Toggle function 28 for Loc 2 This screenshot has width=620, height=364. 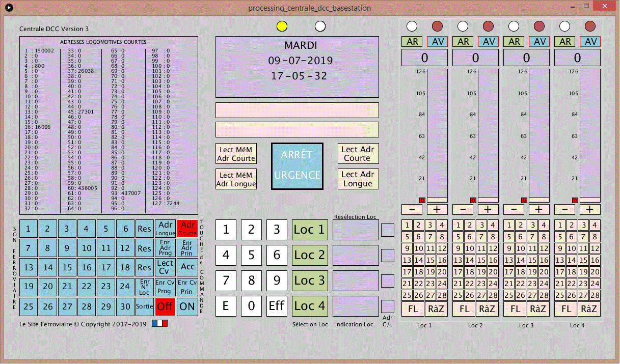click(493, 295)
